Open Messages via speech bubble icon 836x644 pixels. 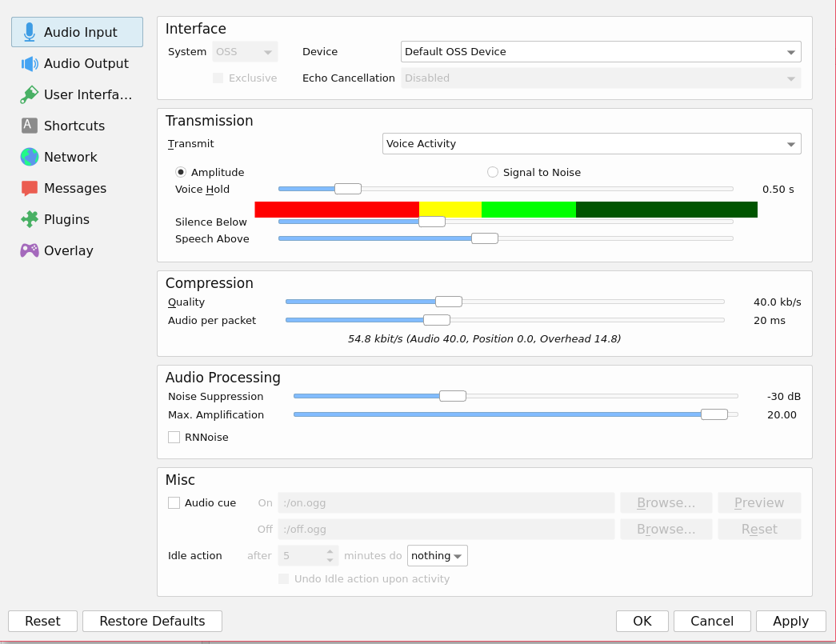click(30, 189)
